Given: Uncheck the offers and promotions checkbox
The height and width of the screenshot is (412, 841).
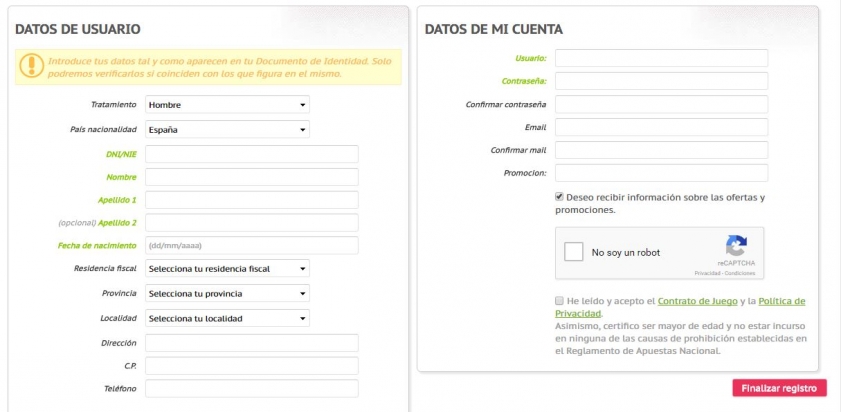Looking at the screenshot, I should click(x=559, y=197).
